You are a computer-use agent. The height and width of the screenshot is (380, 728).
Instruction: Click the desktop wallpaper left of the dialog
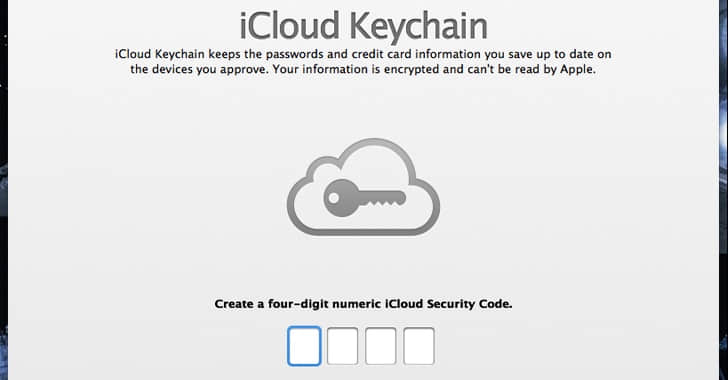coord(4,186)
